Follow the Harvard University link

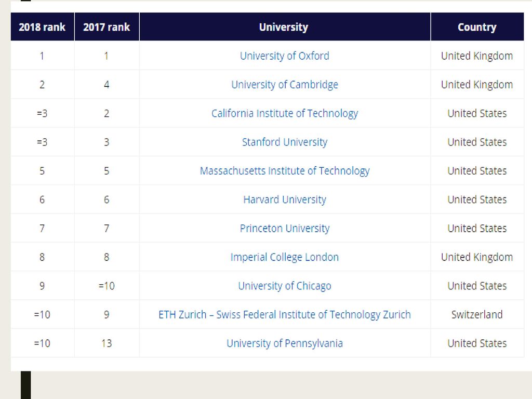point(284,199)
